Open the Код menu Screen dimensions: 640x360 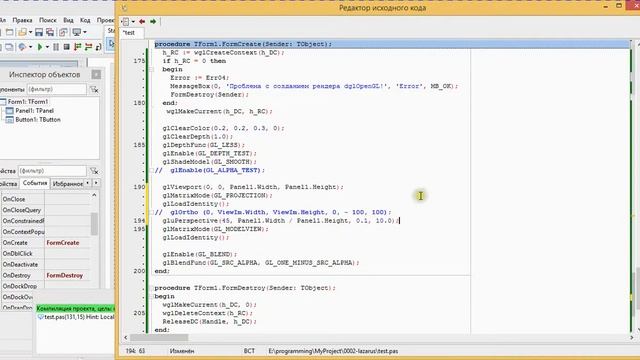click(85, 20)
